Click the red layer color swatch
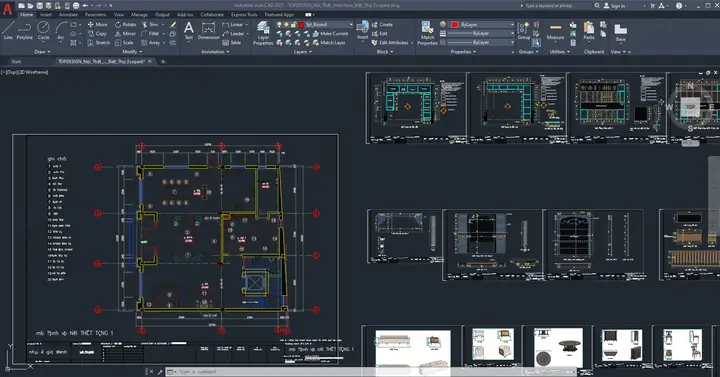 coord(301,24)
